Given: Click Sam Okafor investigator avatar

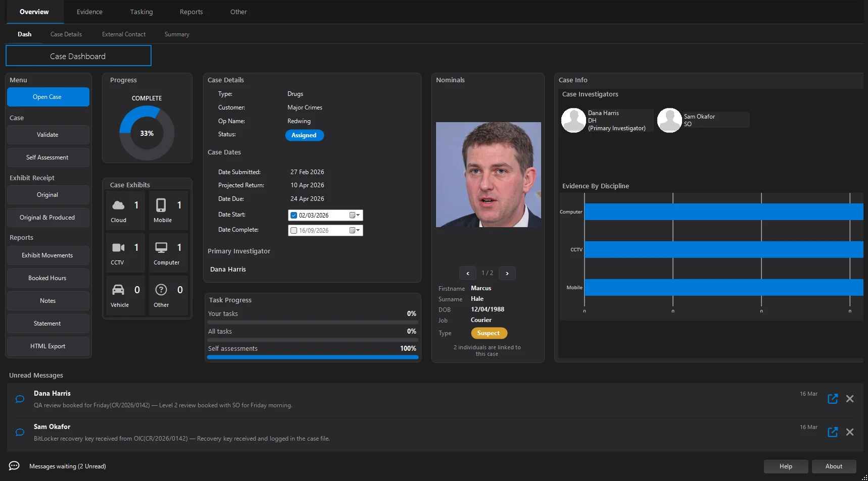Looking at the screenshot, I should pos(669,120).
